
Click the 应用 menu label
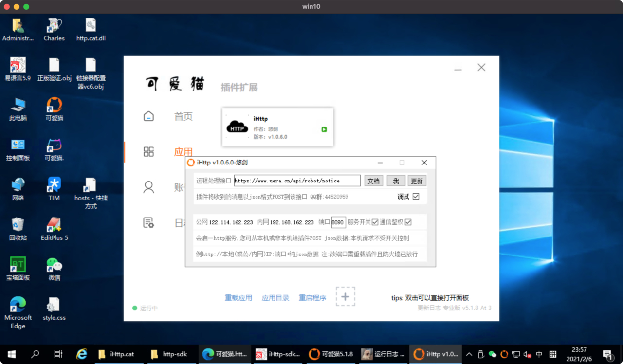point(183,152)
